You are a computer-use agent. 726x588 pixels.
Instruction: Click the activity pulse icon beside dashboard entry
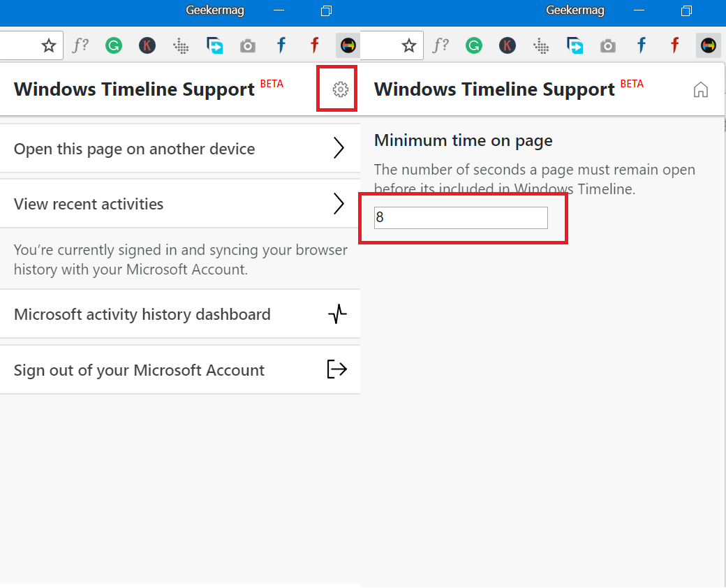pos(338,314)
